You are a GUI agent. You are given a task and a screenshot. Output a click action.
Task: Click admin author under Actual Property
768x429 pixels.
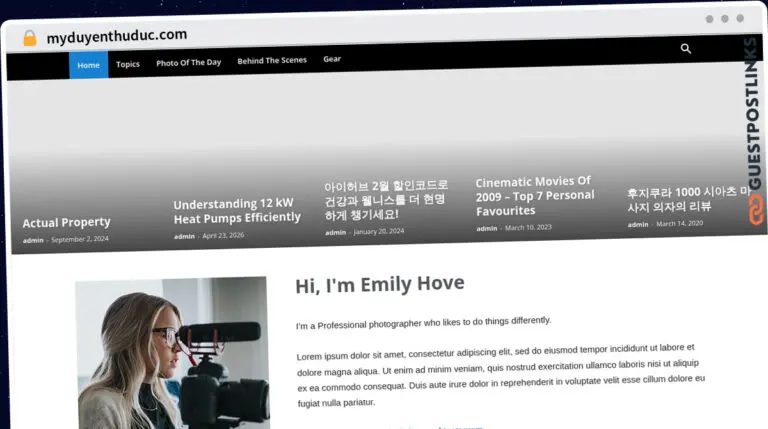click(33, 240)
